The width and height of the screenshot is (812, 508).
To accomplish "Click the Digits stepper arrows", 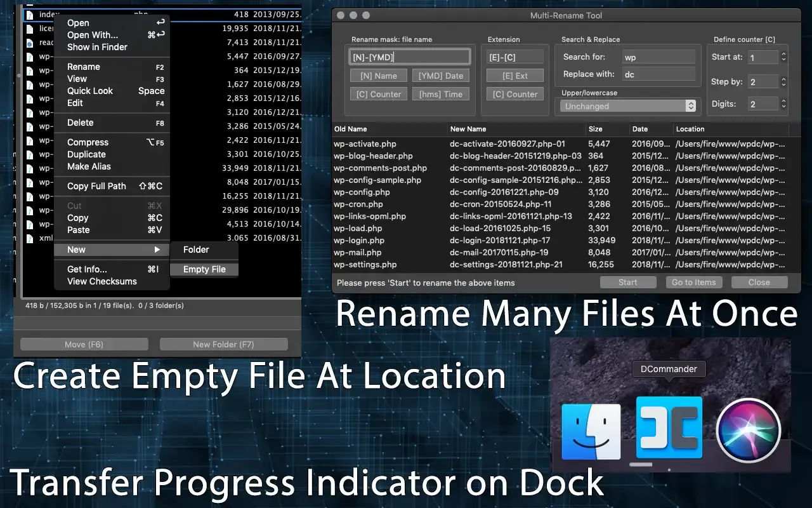I will 783,104.
